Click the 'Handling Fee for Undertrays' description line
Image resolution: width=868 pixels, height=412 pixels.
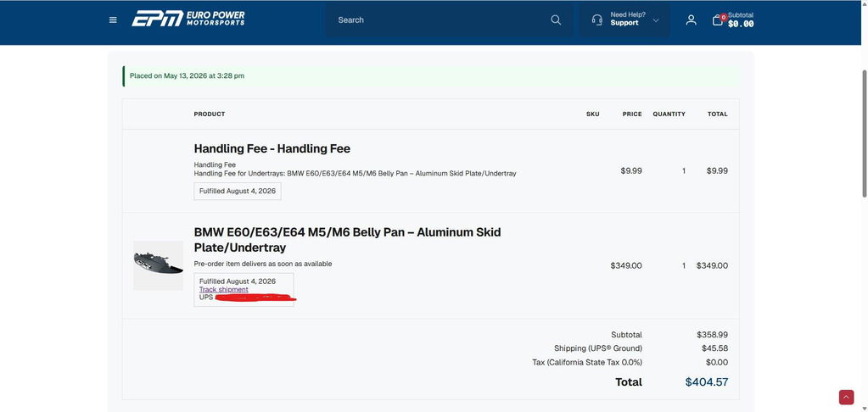(355, 174)
